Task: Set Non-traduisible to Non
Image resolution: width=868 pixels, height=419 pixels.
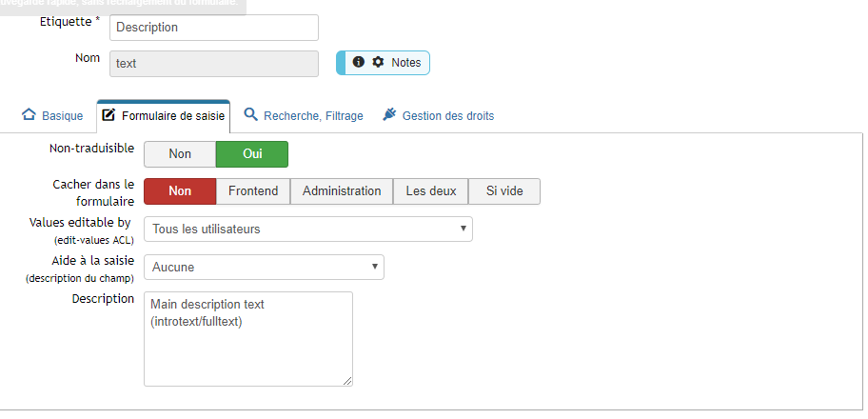Action: point(180,154)
